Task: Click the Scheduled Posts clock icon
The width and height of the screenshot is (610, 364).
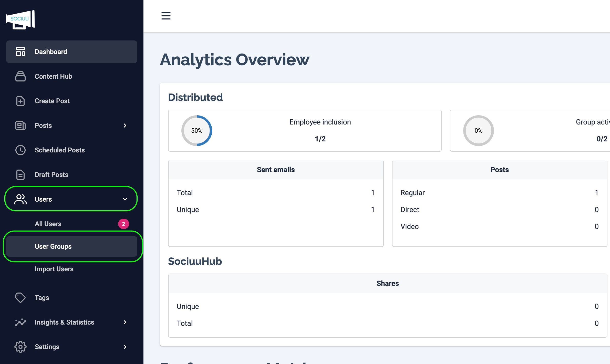Action: [20, 150]
